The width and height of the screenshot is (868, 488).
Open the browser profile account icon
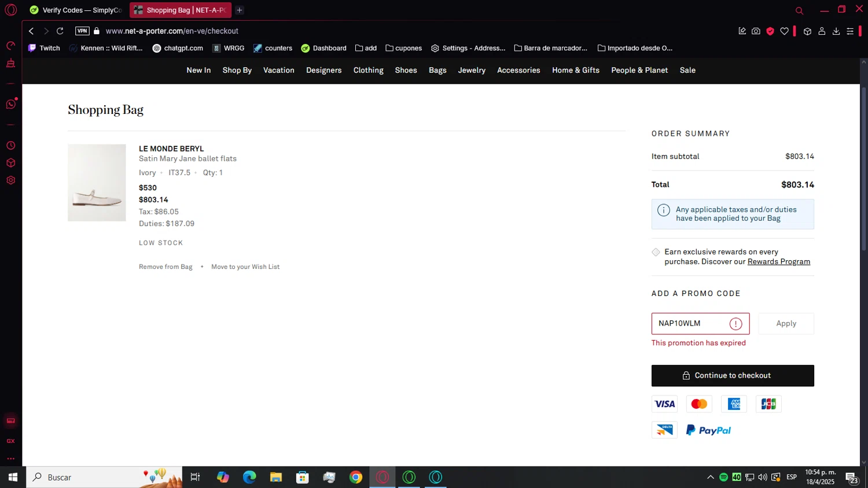pyautogui.click(x=822, y=31)
